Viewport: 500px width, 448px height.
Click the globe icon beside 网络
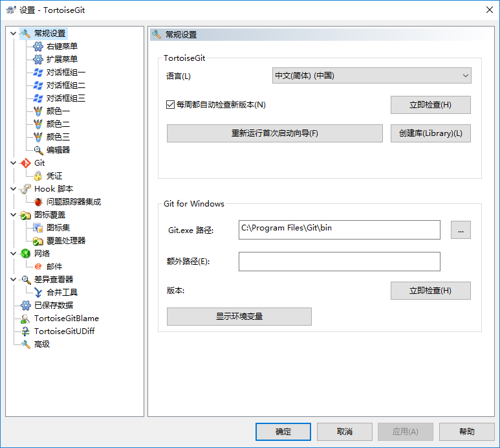pos(26,254)
